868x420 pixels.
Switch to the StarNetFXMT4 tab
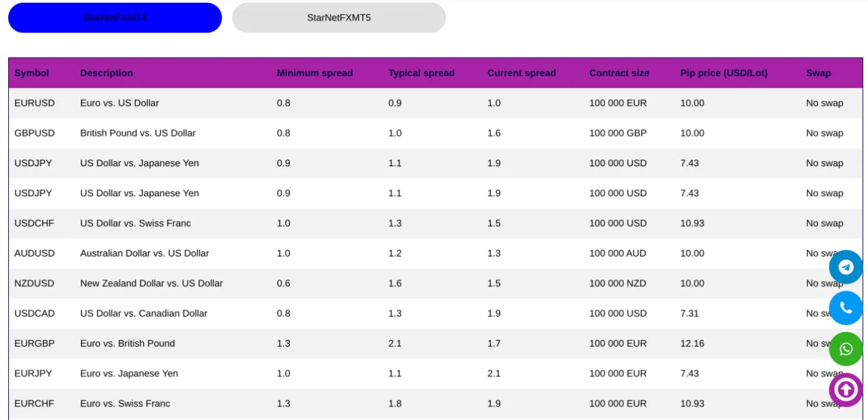(115, 18)
